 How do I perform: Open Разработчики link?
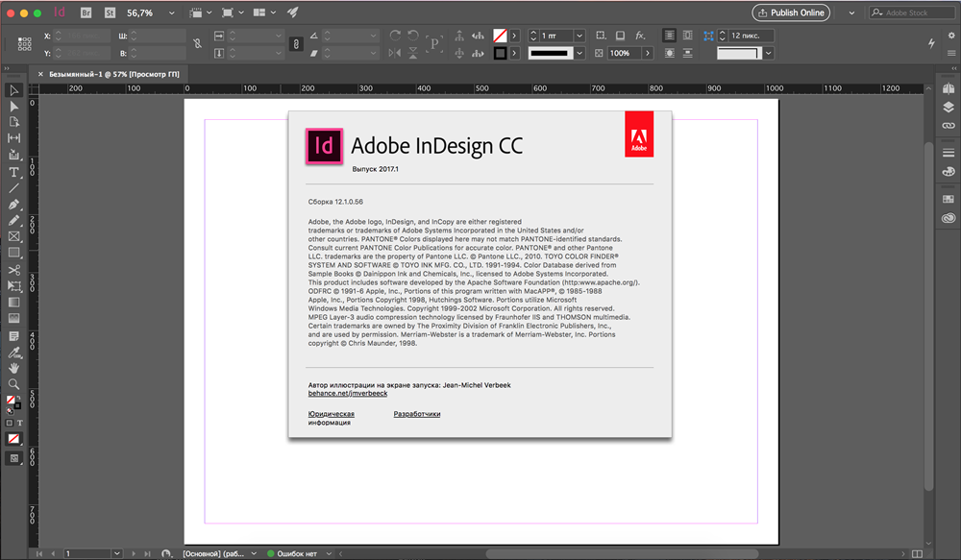(x=417, y=414)
